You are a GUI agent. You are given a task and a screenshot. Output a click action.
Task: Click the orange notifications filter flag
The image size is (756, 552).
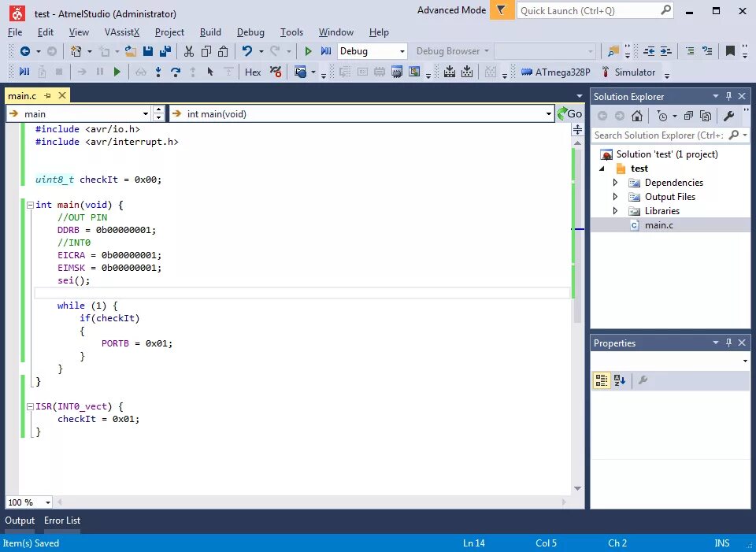[x=502, y=10]
